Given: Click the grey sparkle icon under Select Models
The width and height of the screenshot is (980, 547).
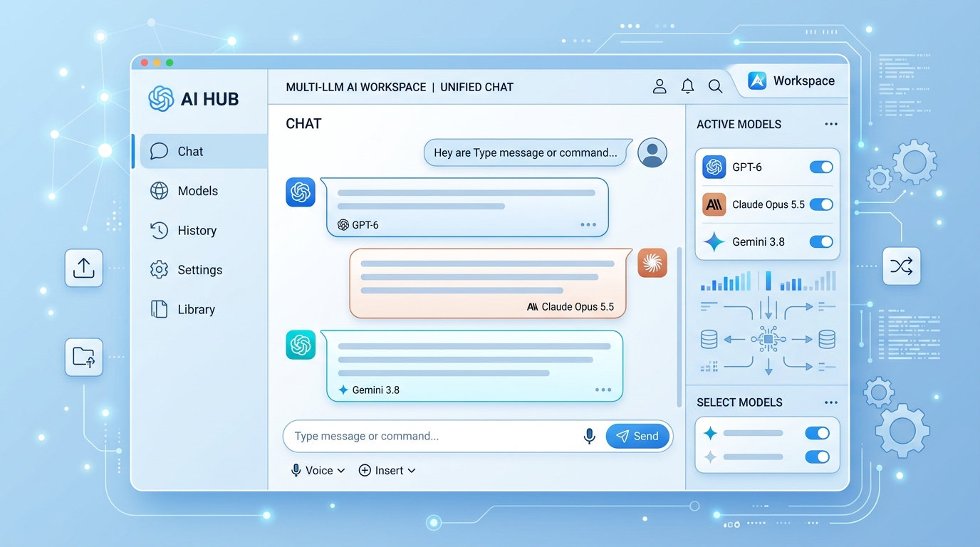Looking at the screenshot, I should click(710, 457).
